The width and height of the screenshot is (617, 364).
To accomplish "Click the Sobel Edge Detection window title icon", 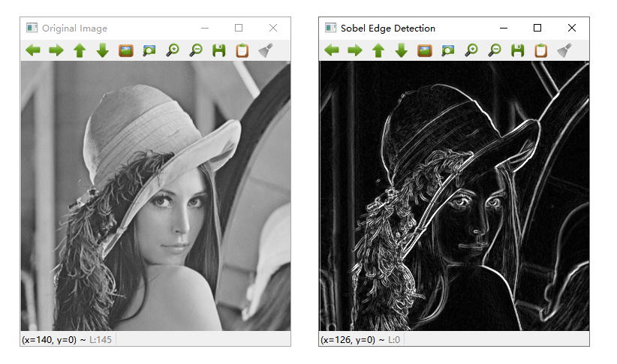I will [330, 28].
